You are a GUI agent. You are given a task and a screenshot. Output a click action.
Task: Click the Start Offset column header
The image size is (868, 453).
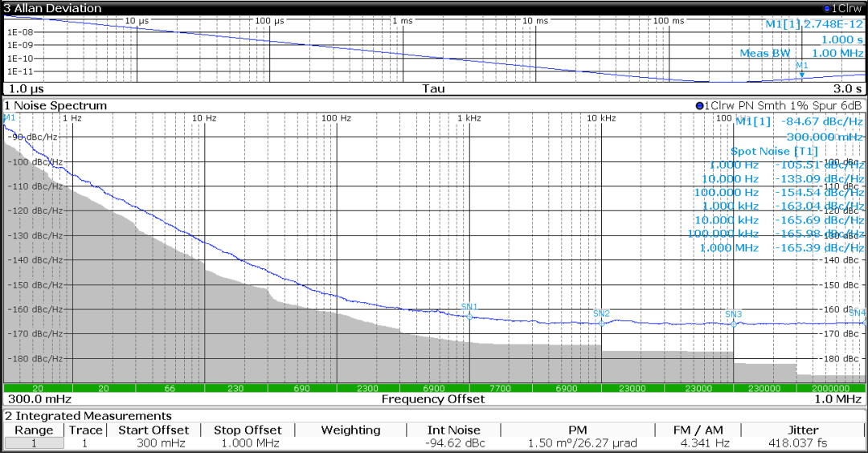click(x=154, y=431)
